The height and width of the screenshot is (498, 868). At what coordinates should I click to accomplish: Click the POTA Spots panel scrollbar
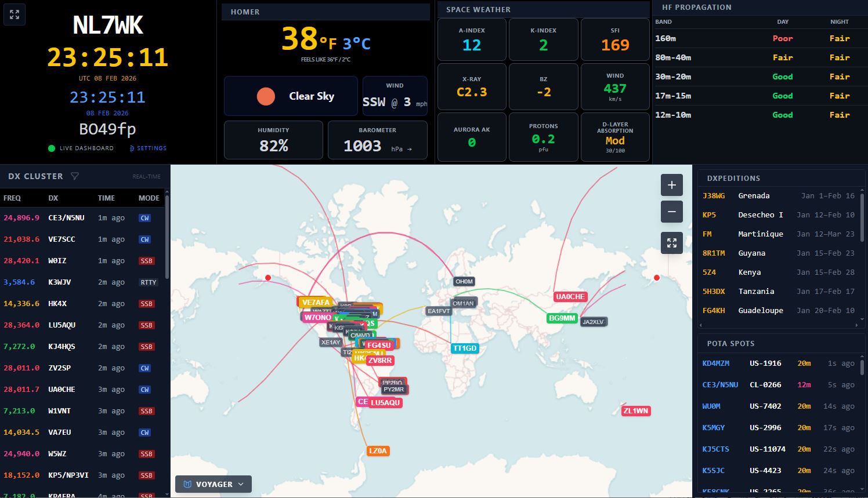click(862, 366)
